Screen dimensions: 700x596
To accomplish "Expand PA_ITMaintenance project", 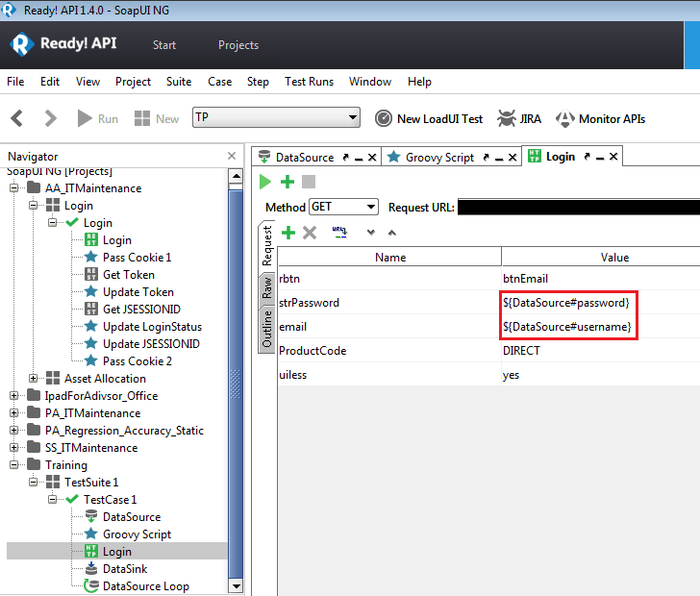I will (x=14, y=413).
